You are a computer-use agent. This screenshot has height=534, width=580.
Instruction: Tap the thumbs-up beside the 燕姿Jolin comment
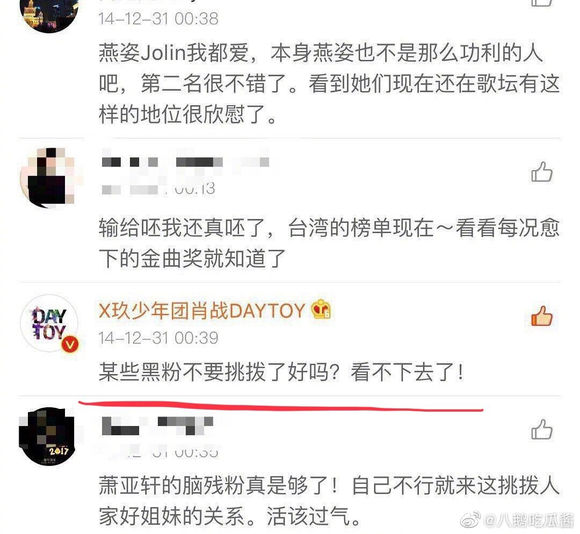click(x=542, y=2)
